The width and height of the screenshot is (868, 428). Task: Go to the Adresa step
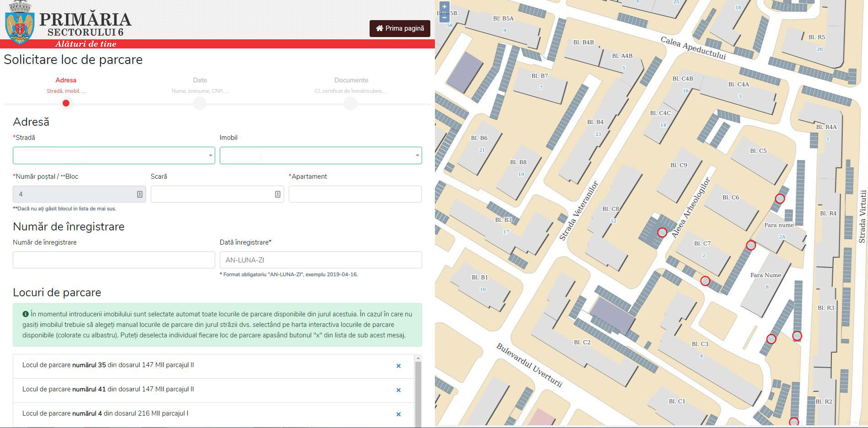(x=66, y=103)
